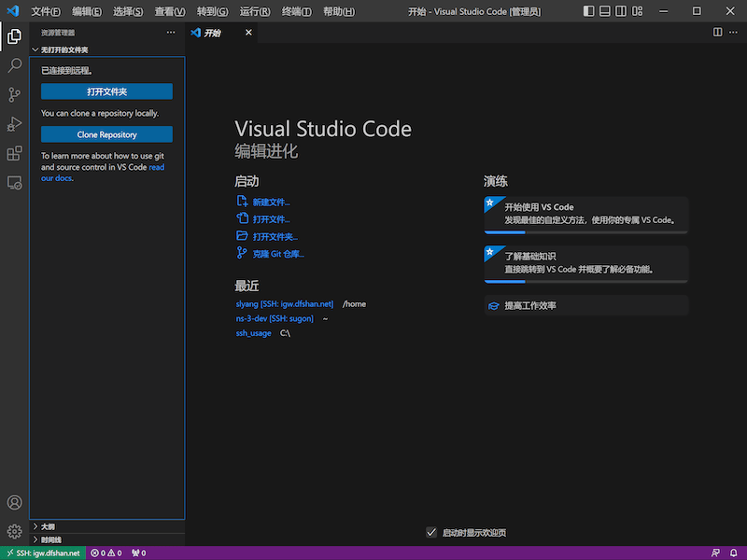747x560 pixels.
Task: Open the 查看(V) menu
Action: (170, 11)
